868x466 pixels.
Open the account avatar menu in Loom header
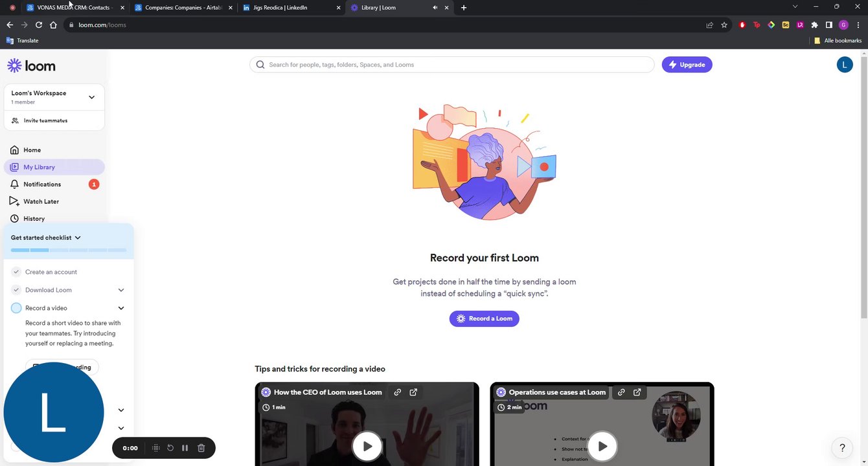(845, 65)
